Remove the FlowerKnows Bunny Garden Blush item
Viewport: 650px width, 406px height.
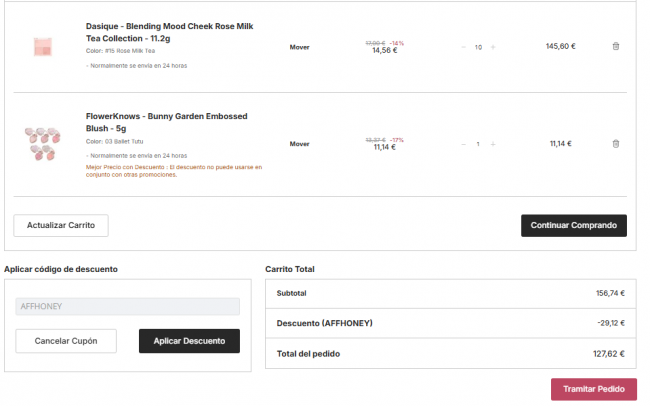tap(615, 144)
